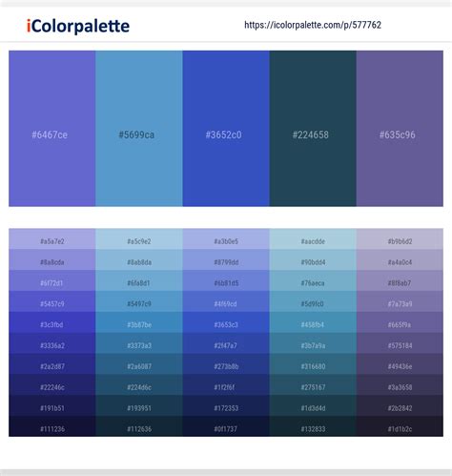Click the #a5a7e2 light shade

[52, 238]
